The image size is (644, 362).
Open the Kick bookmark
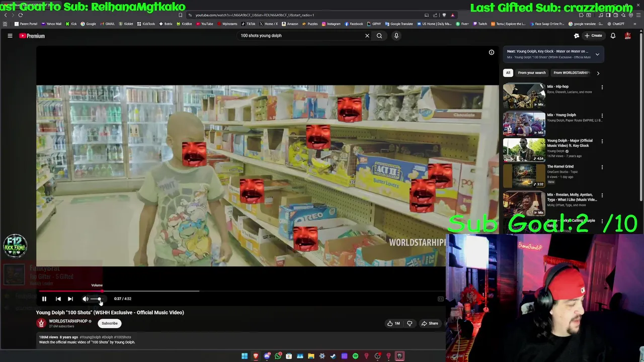tap(71, 24)
